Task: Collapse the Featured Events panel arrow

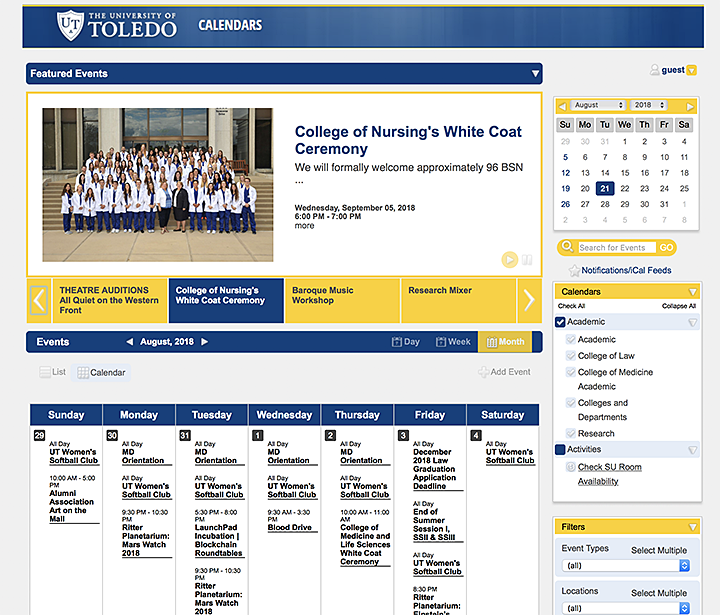Action: pos(535,74)
